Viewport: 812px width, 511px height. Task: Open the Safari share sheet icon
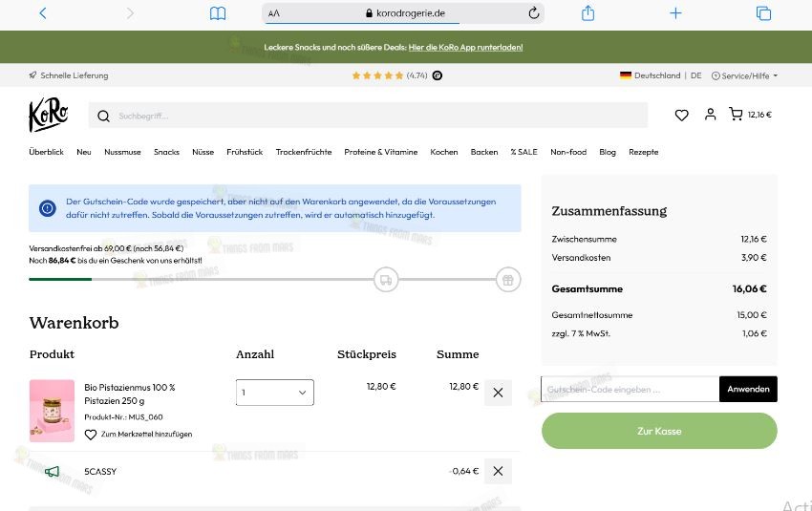point(588,13)
